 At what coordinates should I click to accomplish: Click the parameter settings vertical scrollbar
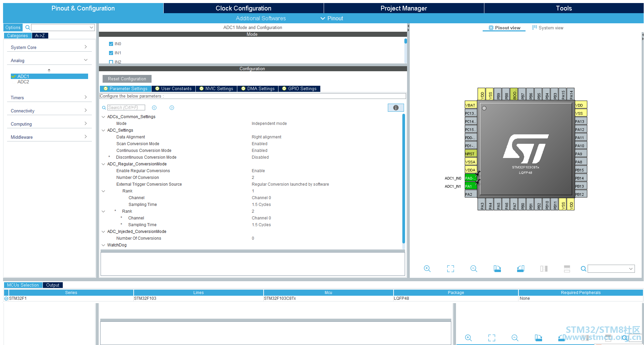(403, 178)
